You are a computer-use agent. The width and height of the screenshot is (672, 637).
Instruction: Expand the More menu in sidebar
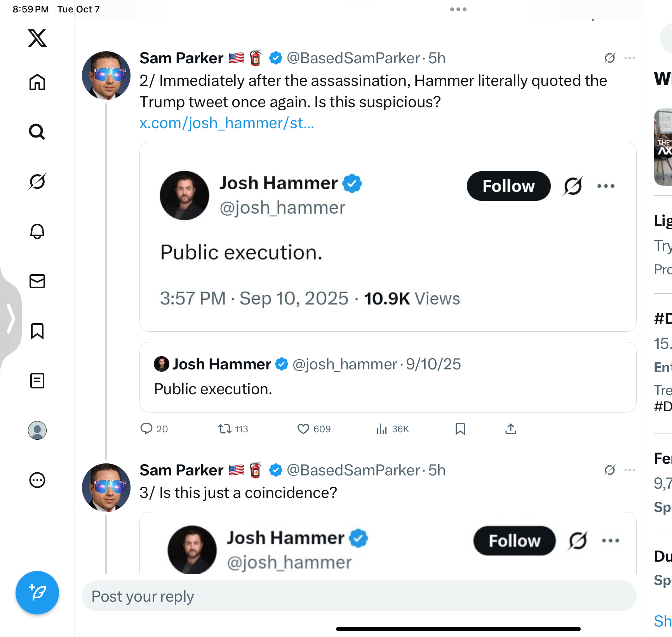37,480
